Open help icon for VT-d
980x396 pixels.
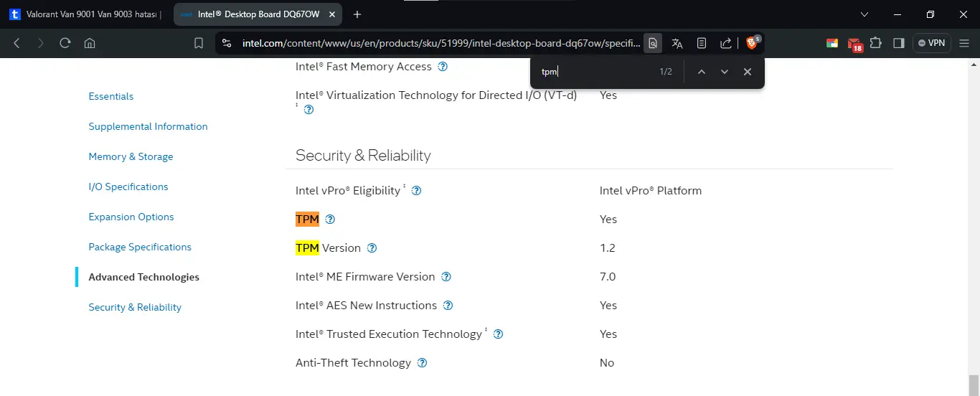(308, 110)
